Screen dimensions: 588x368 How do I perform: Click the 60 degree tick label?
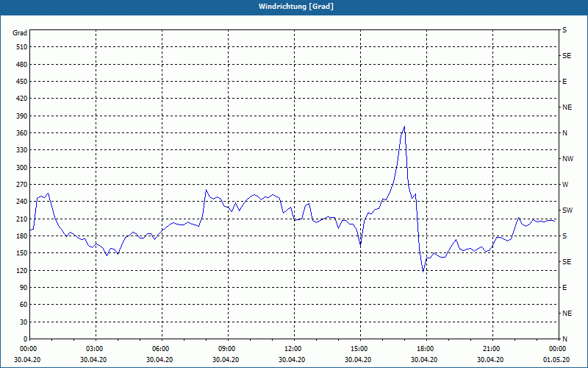point(24,305)
